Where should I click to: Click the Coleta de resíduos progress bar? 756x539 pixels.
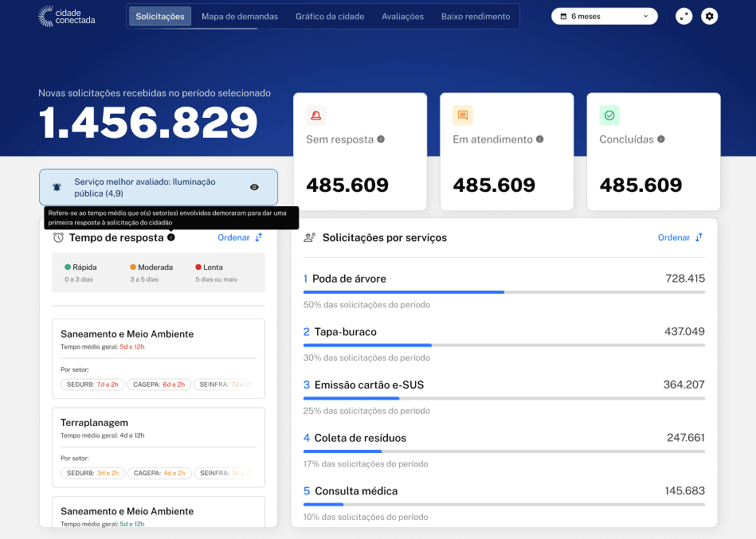503,451
